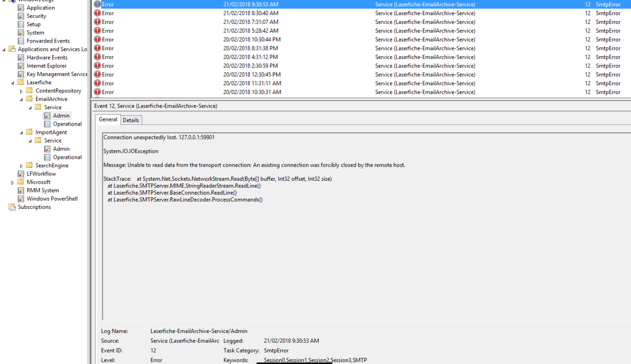Select the 20/02/2018 10:30:31 AM event
Image resolution: width=631 pixels, height=364 pixels.
(362, 92)
